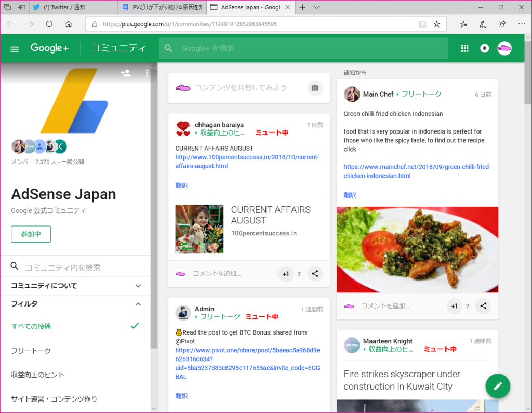Screen dimensions: 532x413
Task: Open the account avatar in header
Action: pyautogui.click(x=504, y=48)
